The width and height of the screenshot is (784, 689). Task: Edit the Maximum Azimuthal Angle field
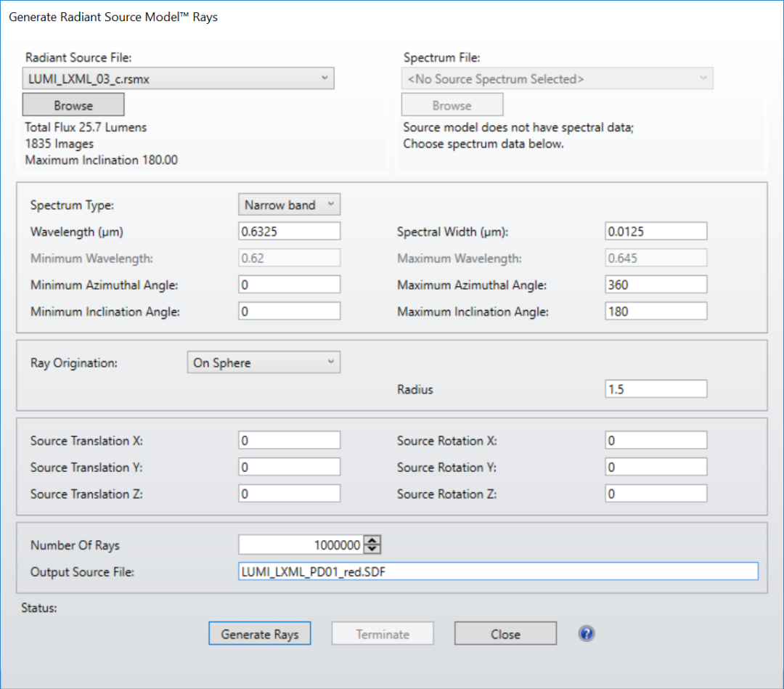click(x=656, y=285)
